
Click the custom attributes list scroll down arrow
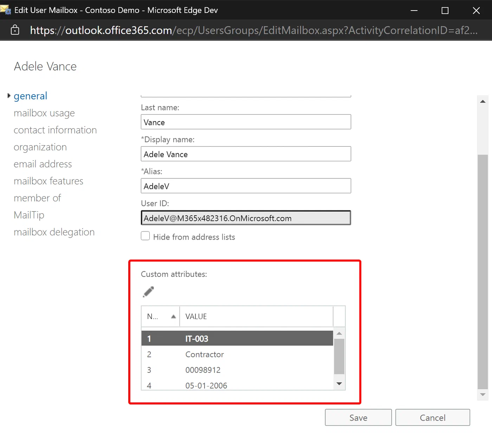[339, 384]
